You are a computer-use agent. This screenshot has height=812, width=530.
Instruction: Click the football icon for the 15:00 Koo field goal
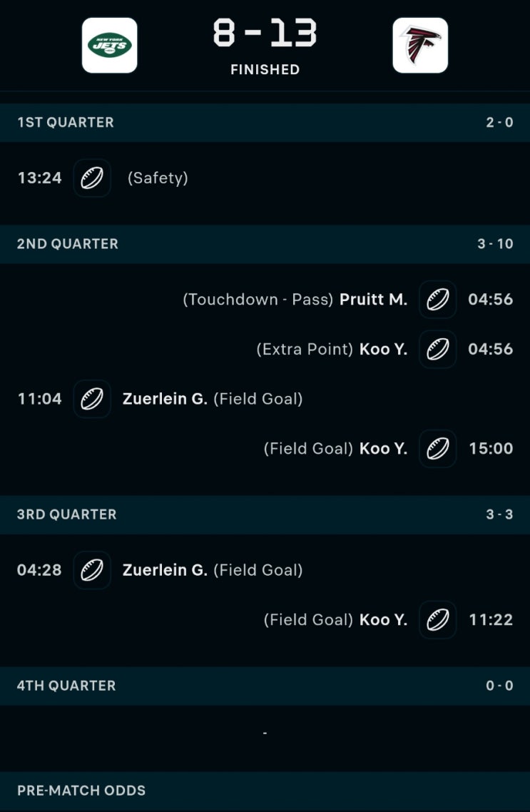437,449
